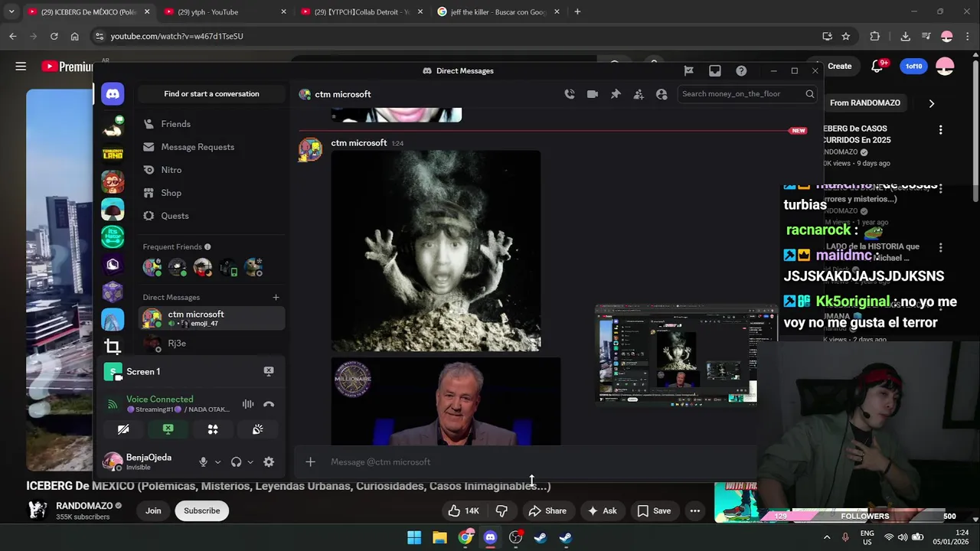Open Message Requests in Discord sidebar

coord(211,147)
